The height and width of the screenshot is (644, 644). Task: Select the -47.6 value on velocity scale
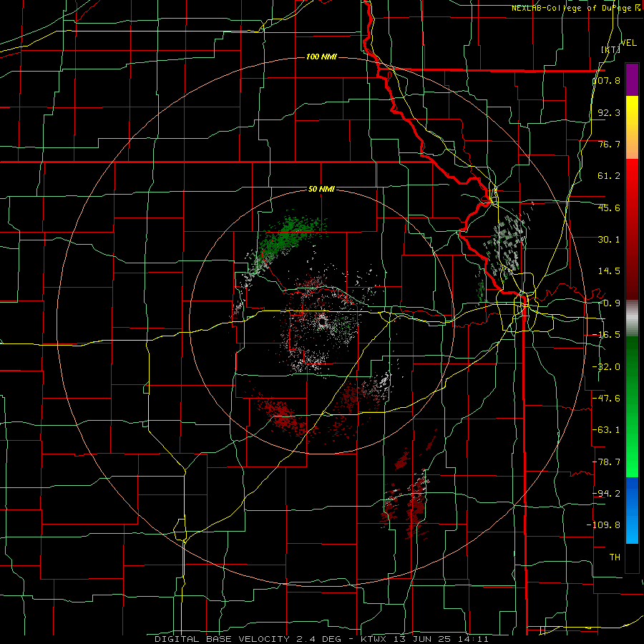point(606,399)
